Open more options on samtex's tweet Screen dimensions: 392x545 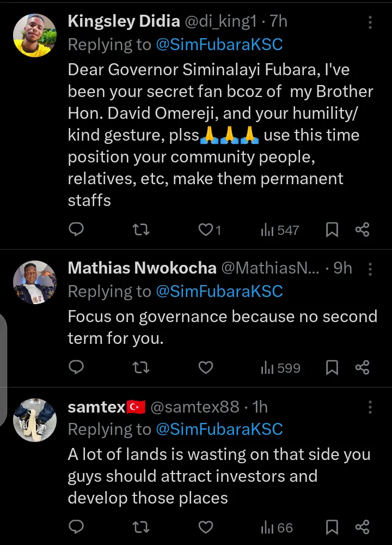click(x=370, y=407)
